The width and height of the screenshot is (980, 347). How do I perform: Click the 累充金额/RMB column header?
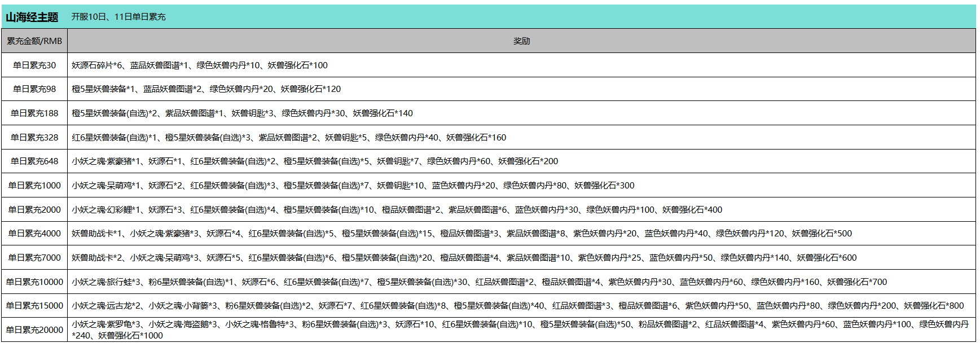tap(34, 41)
